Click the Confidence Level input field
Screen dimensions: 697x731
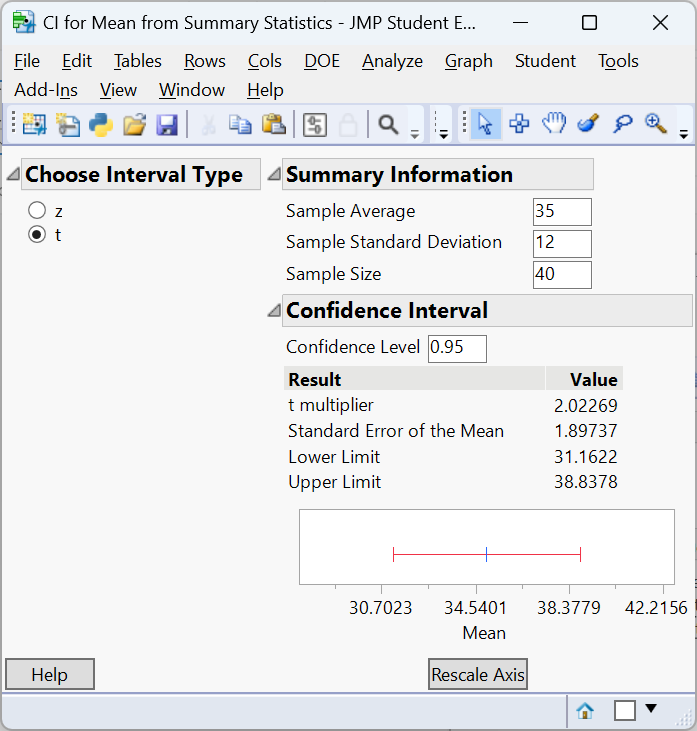tap(457, 348)
